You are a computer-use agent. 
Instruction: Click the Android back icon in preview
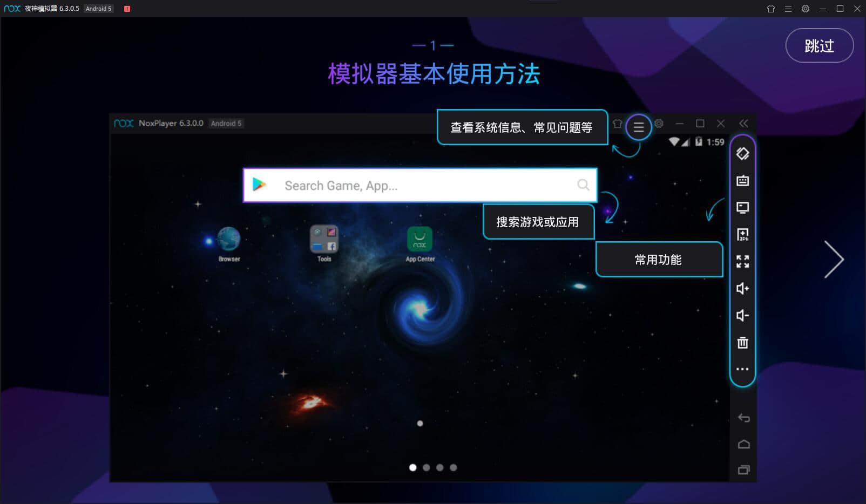tap(743, 418)
